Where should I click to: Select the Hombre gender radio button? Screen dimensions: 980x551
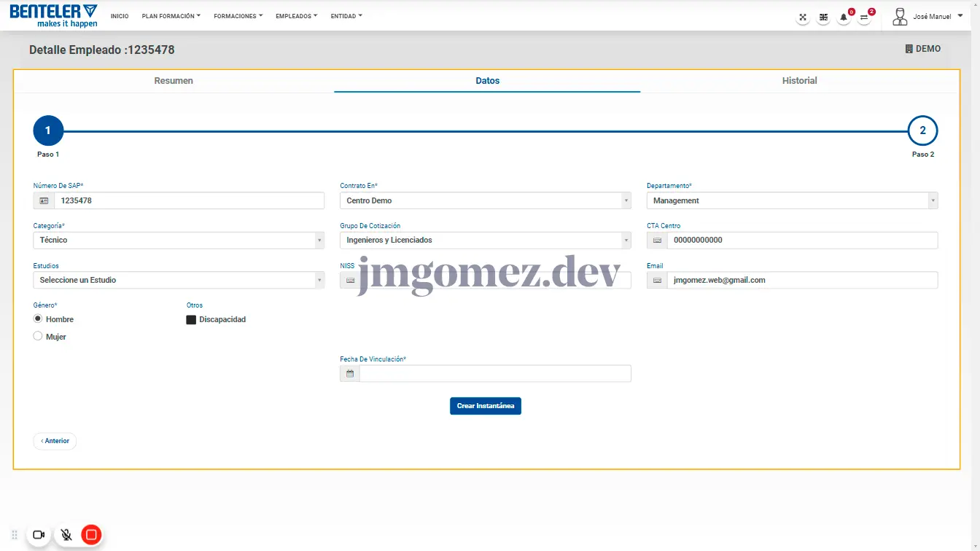tap(38, 319)
